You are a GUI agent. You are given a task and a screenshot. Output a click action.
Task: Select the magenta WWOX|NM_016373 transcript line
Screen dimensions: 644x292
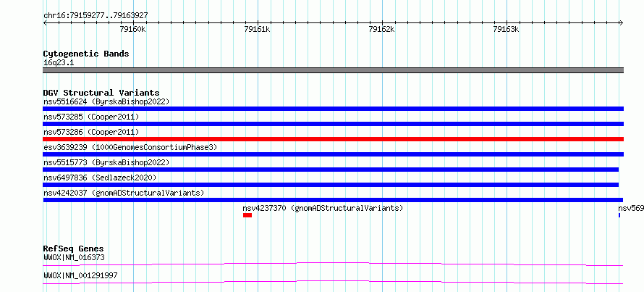[x=333, y=264]
